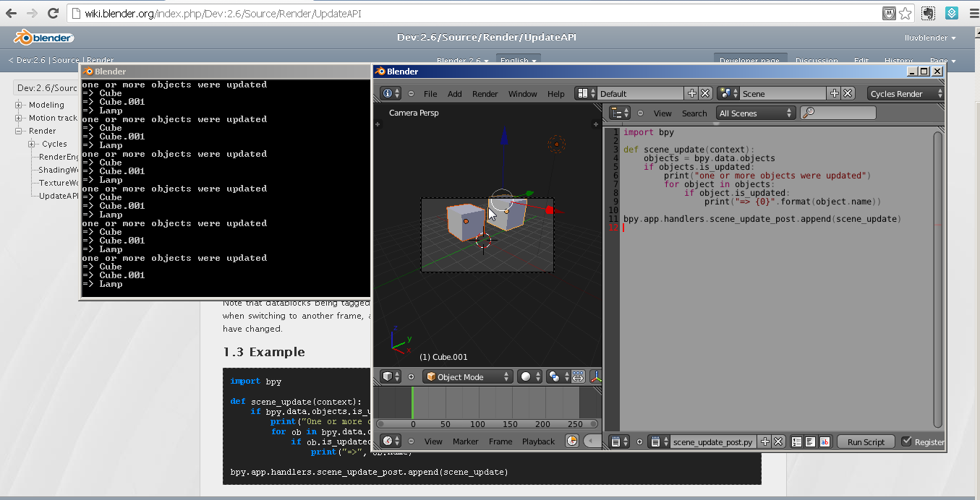Click the Blender 2.6 version dropdown on wiki

[463, 61]
